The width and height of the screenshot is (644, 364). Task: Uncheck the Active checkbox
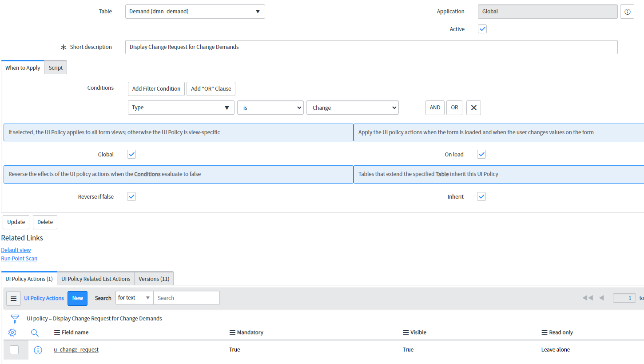point(481,28)
